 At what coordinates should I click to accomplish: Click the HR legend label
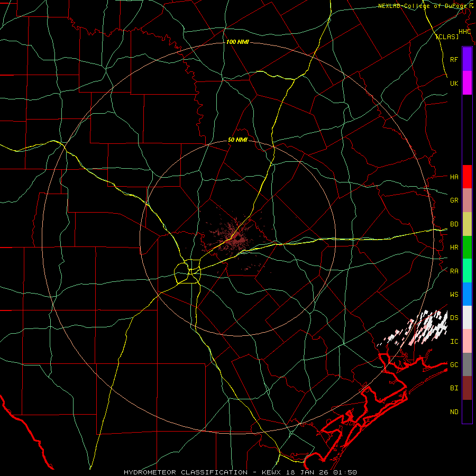tap(454, 248)
